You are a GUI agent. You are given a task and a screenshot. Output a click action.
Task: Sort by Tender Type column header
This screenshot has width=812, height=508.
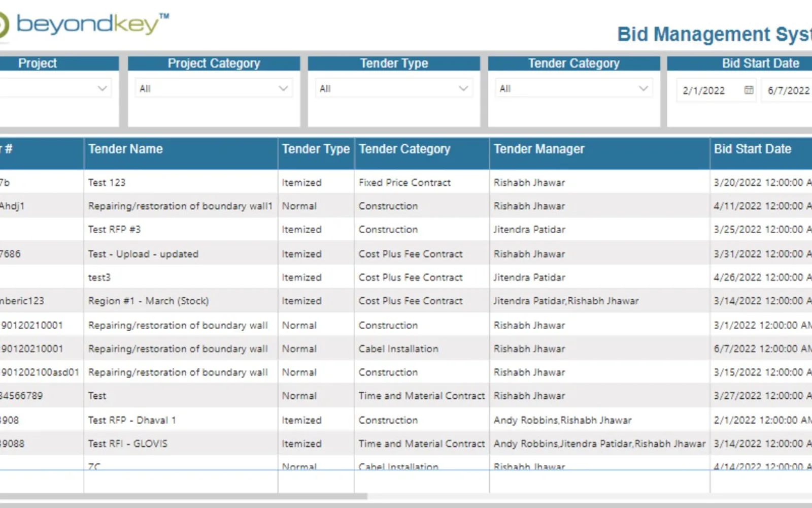point(316,149)
